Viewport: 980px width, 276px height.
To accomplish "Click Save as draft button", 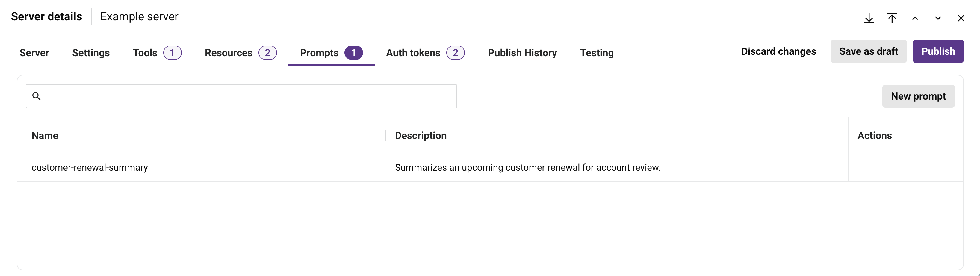I will [x=869, y=51].
